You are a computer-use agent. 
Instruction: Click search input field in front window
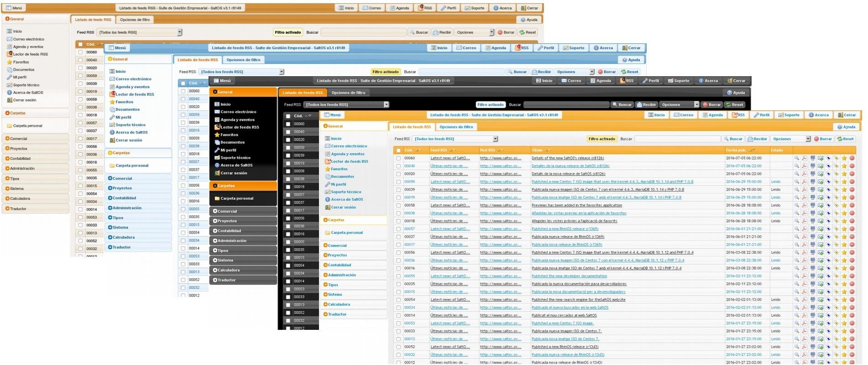[x=677, y=139]
